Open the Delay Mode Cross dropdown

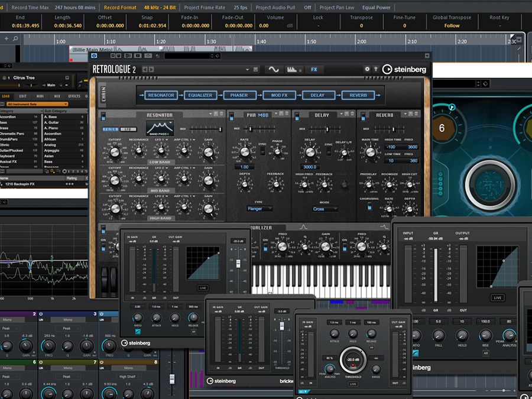pos(326,209)
